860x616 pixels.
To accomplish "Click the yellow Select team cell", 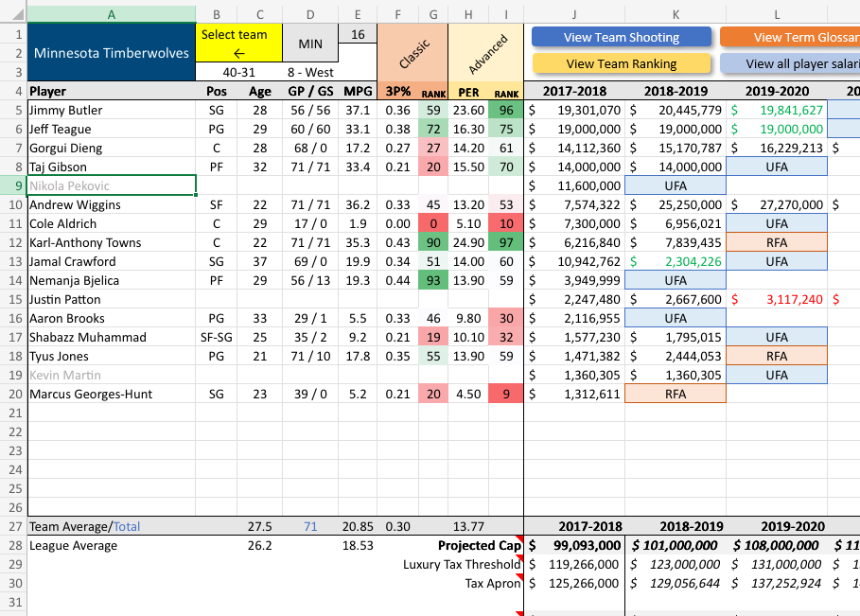I will coord(239,44).
